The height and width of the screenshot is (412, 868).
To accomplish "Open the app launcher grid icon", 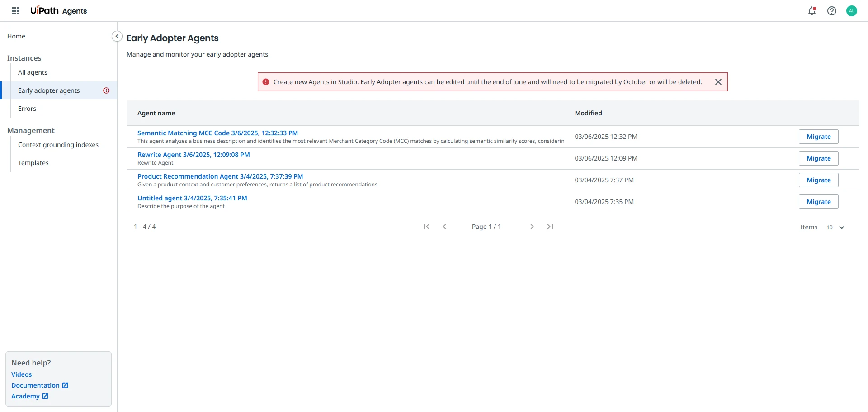I will 15,11.
